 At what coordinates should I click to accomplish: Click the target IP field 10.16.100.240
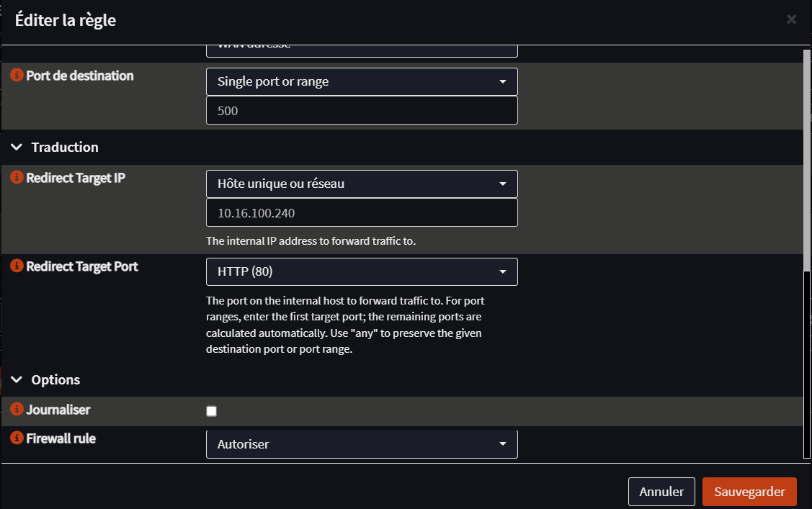[362, 212]
